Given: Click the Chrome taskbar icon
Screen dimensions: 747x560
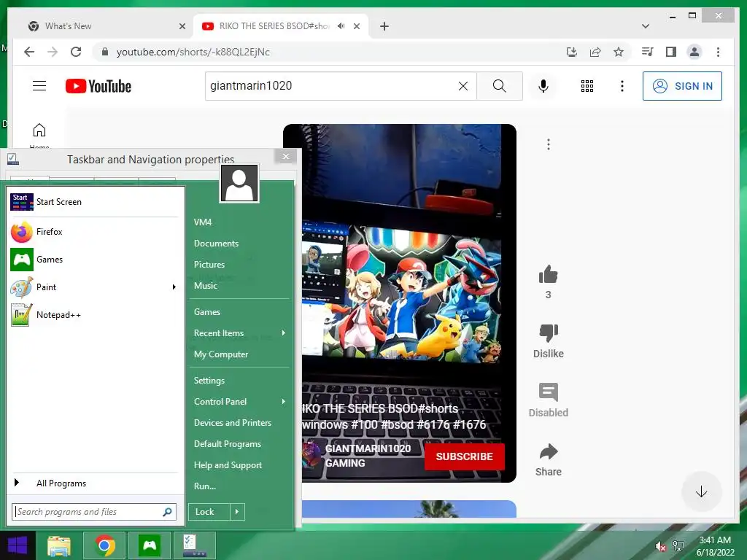Looking at the screenshot, I should 105,545.
